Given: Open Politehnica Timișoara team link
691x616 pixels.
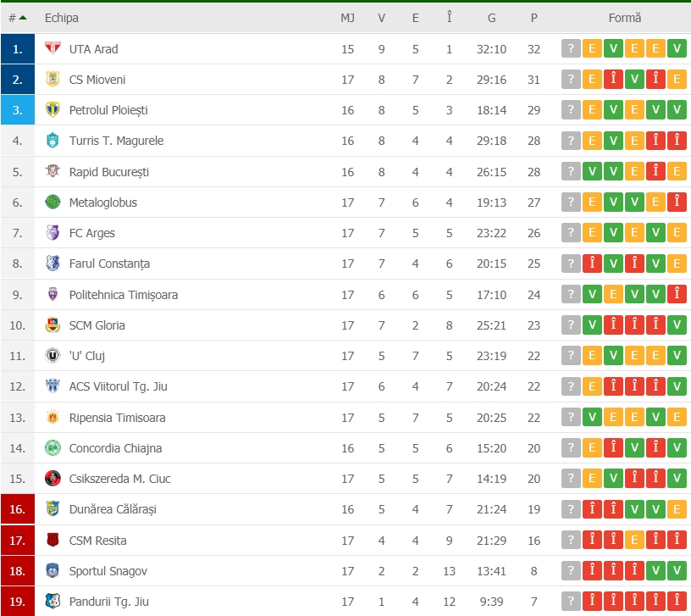Looking at the screenshot, I should (x=123, y=295).
